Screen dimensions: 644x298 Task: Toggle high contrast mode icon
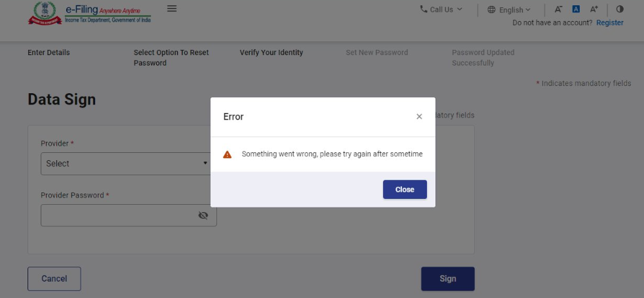tap(620, 9)
